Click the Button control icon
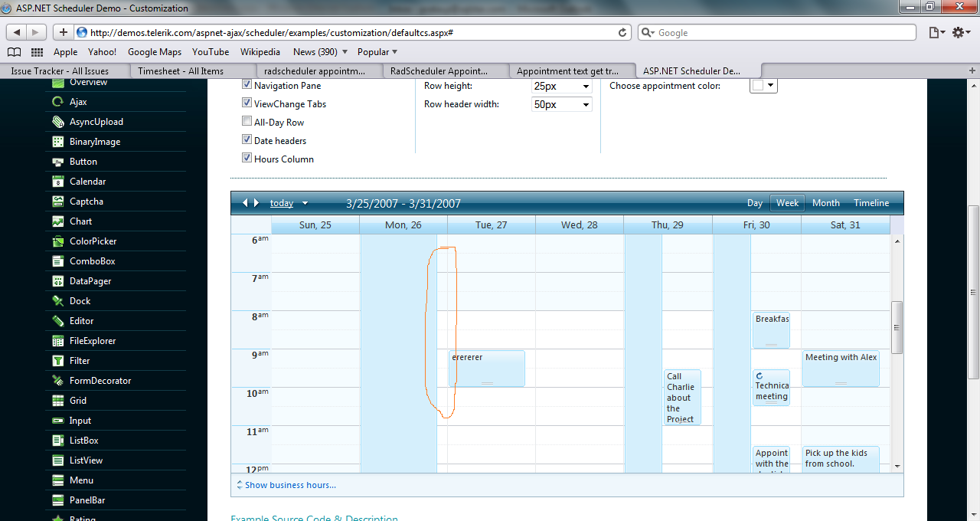The width and height of the screenshot is (980, 521). (x=57, y=162)
